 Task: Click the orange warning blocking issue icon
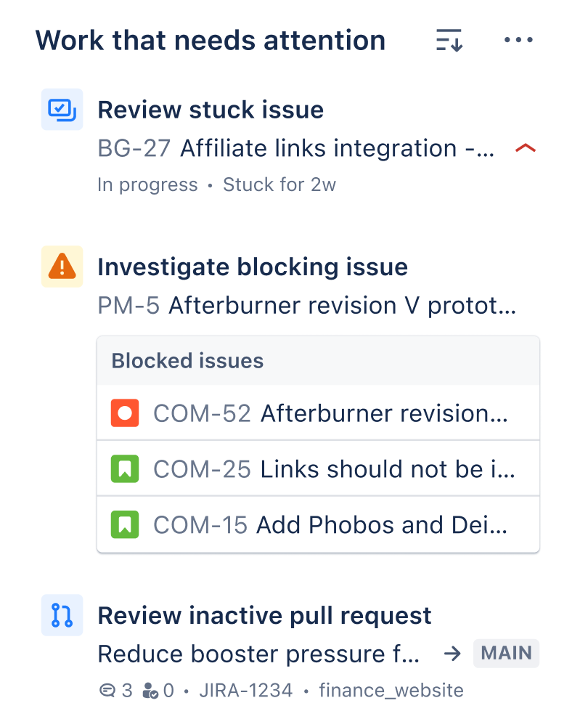pos(62,267)
